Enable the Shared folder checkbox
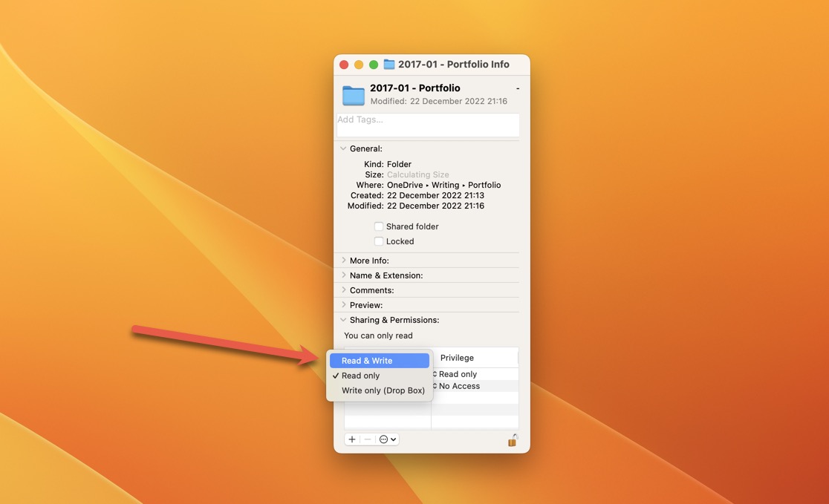Screen dimensions: 829x504 [379, 226]
